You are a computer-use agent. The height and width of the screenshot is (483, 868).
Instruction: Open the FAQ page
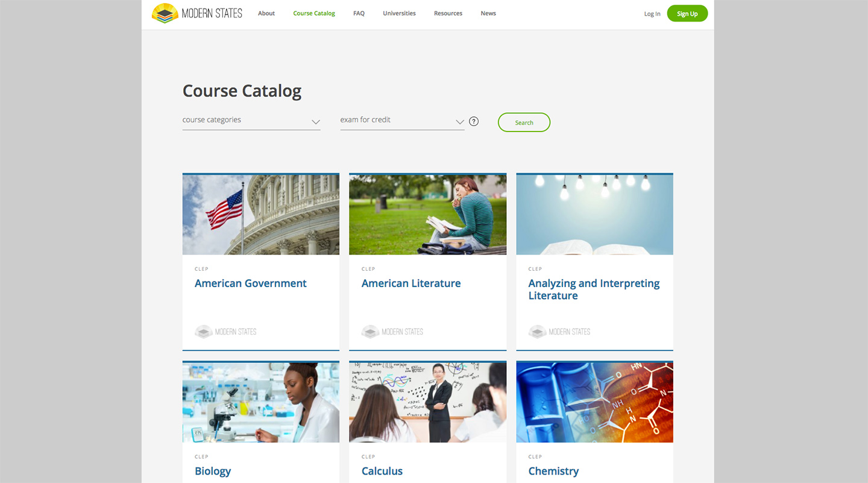[x=359, y=13]
